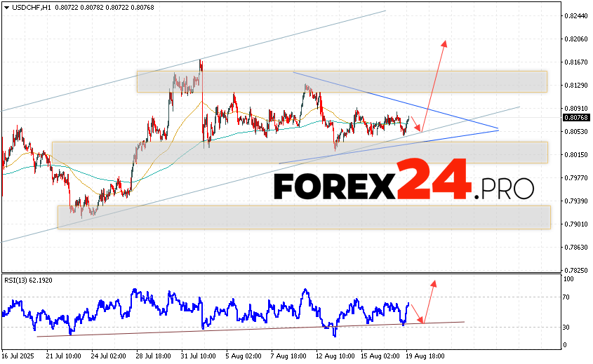Screen dimensions: 593x364
Task: Select the 12 Aug 10:00 time label
Action: coord(335,356)
